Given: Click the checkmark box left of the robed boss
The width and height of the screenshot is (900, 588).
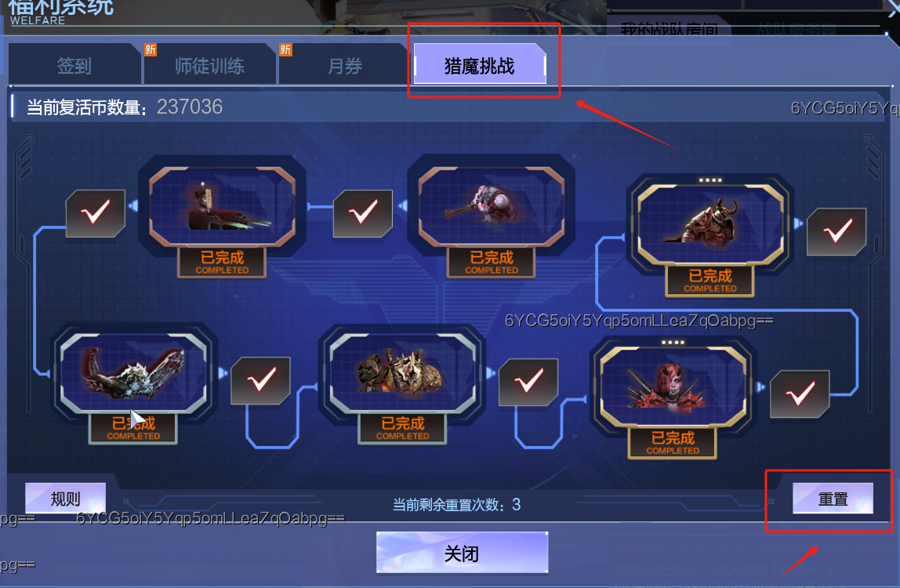Looking at the screenshot, I should [x=96, y=213].
